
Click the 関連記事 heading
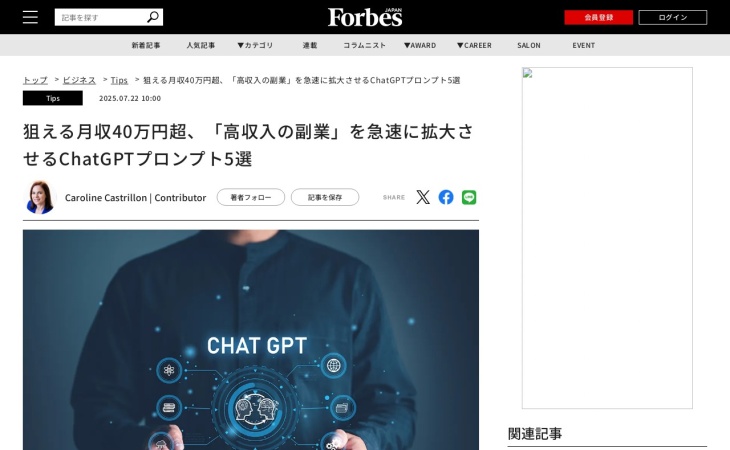point(535,434)
